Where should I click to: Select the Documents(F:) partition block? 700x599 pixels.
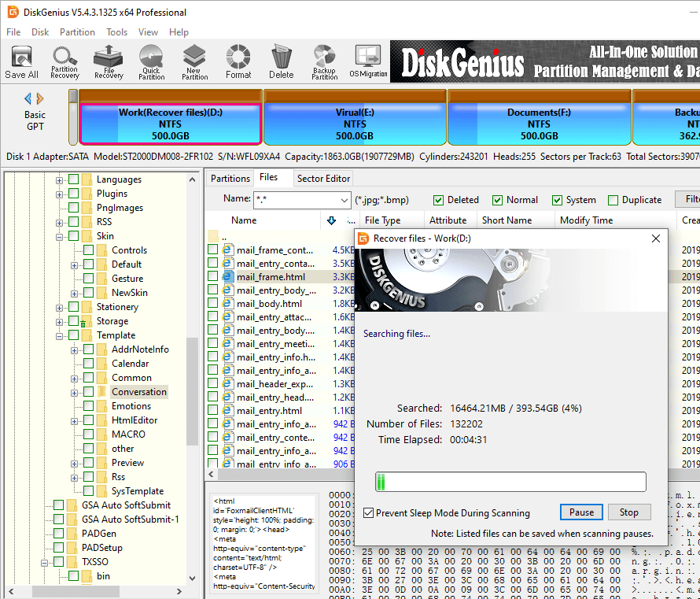539,124
